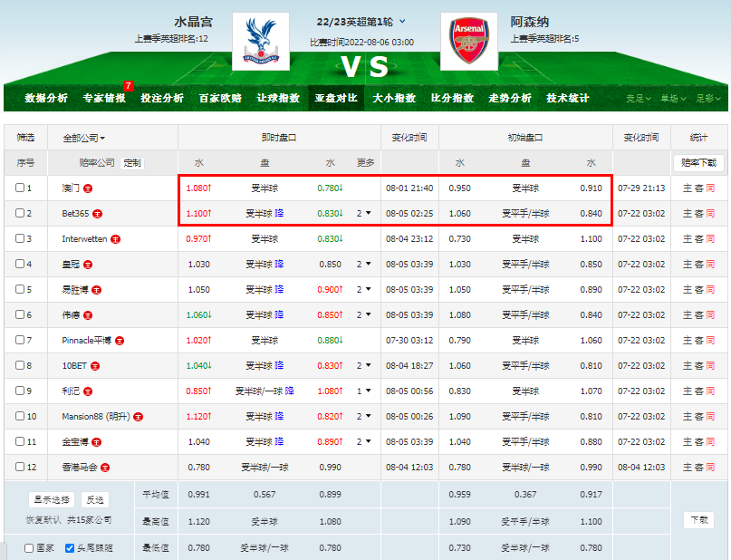Check the box for row 10 Mansion88
The width and height of the screenshot is (731, 560).
pos(20,415)
